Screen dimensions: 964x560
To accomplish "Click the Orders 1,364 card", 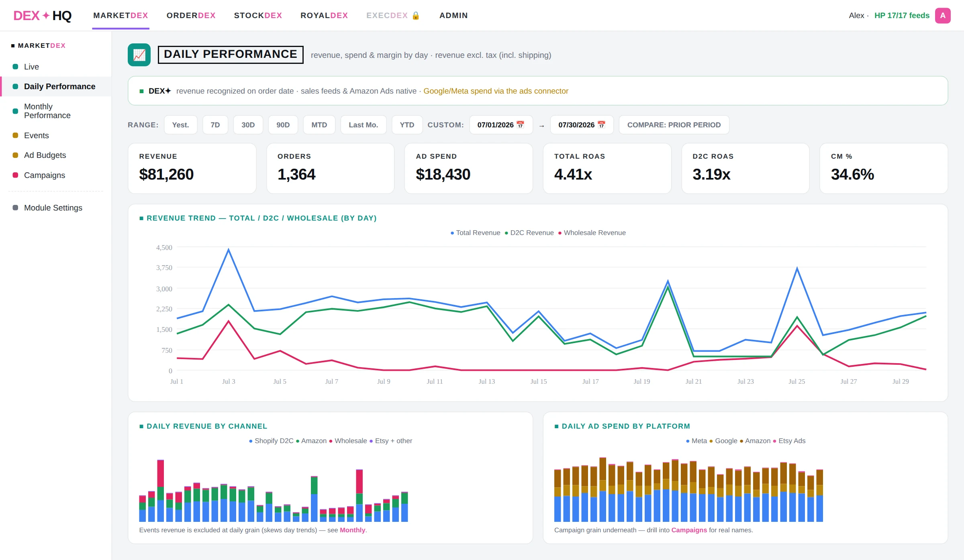I will pos(330,168).
